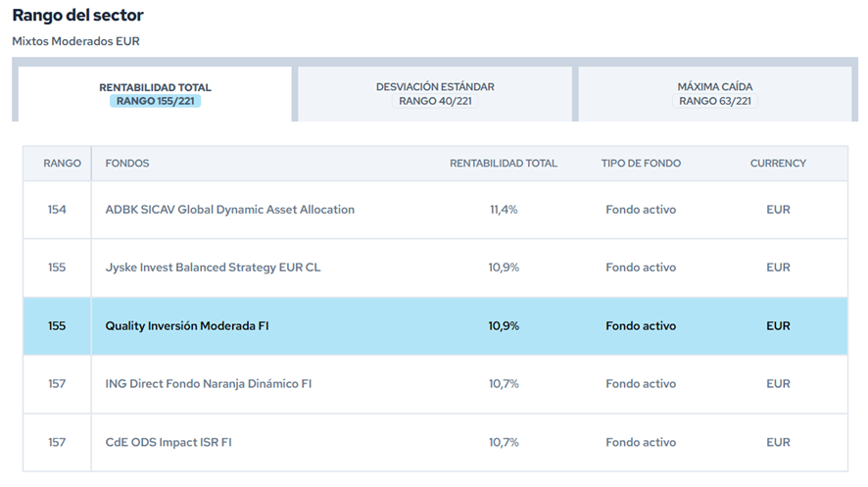Click the RANGO 40/221 badge
The height and width of the screenshot is (487, 868).
coord(435,101)
